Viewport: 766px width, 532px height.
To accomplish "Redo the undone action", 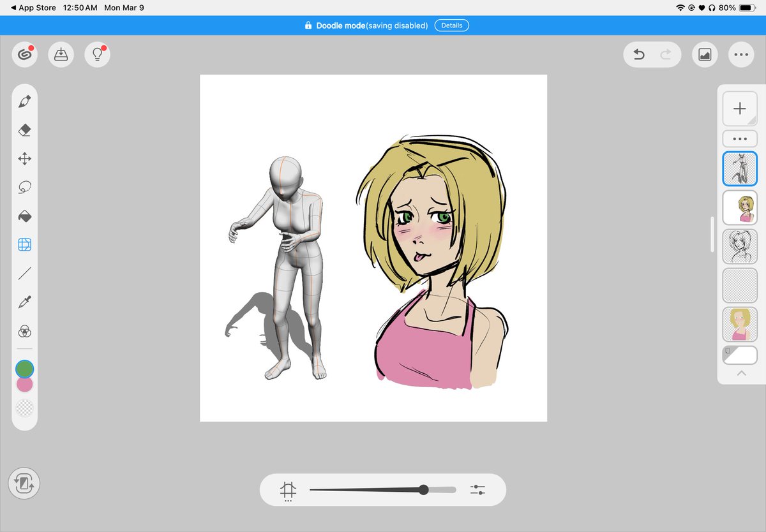I will (x=666, y=55).
